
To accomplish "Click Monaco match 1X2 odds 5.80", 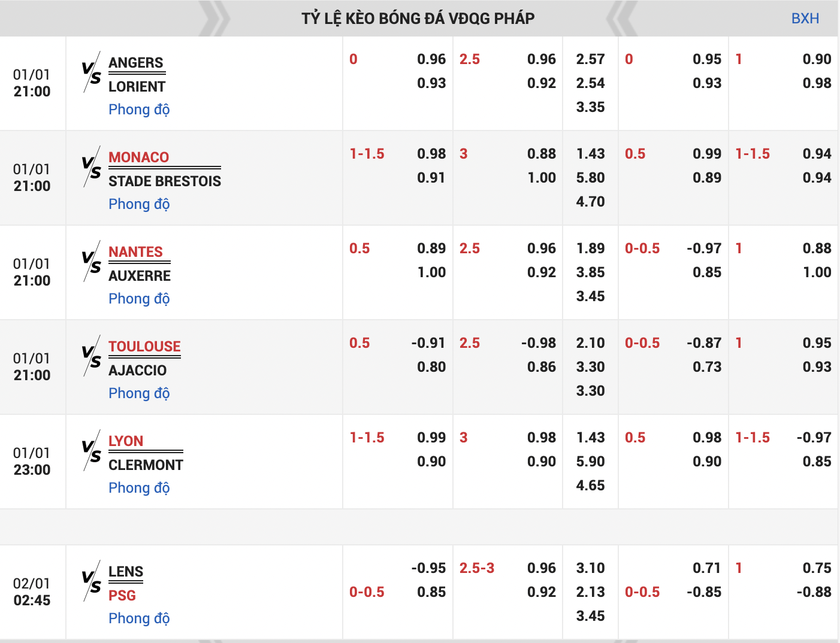I will pyautogui.click(x=590, y=178).
